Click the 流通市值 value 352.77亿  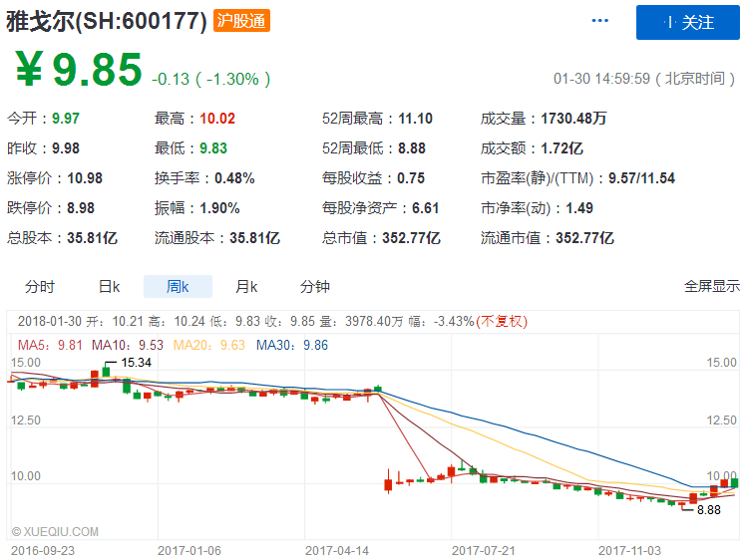(584, 238)
